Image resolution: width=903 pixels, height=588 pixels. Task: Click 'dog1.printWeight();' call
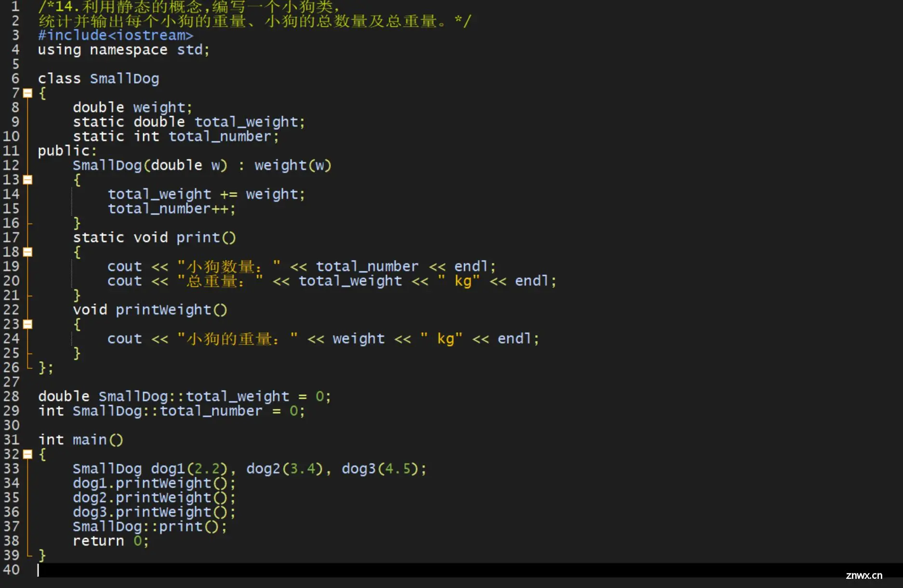pyautogui.click(x=154, y=483)
